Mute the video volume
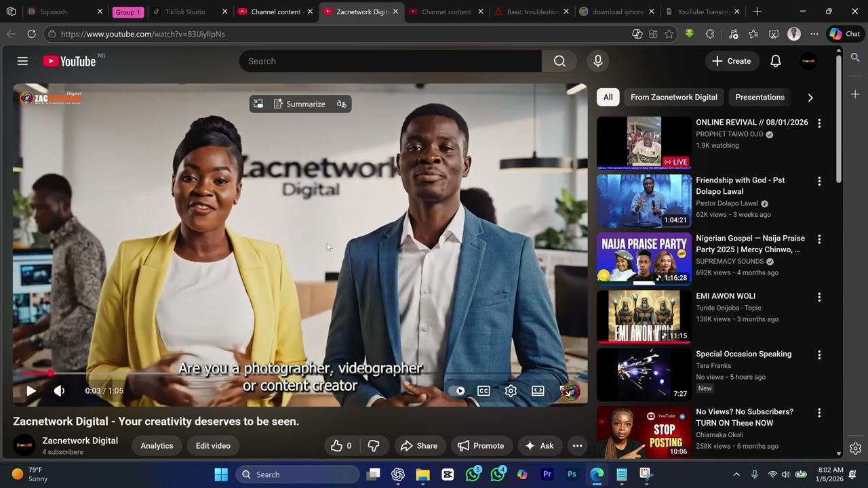This screenshot has width=868, height=488. (x=60, y=391)
